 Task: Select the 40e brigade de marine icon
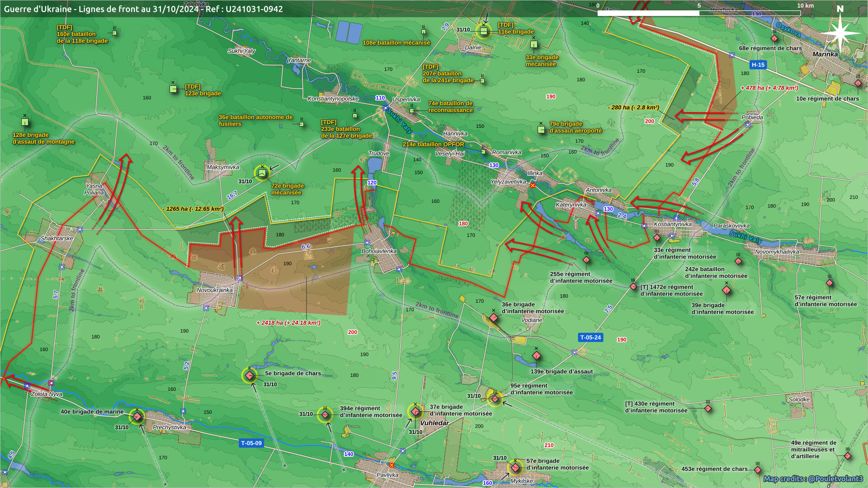point(137,416)
